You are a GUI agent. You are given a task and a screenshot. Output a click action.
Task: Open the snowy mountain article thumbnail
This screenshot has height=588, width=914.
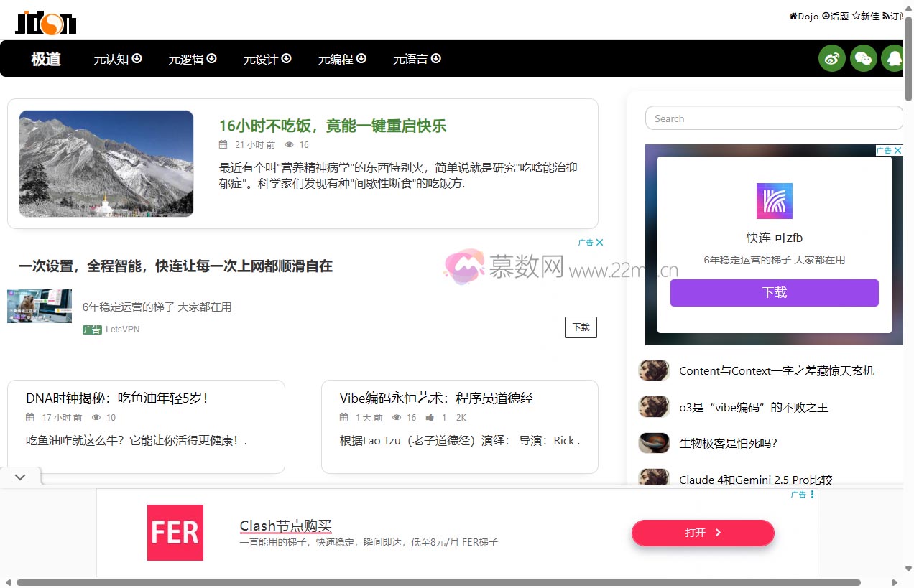(106, 164)
